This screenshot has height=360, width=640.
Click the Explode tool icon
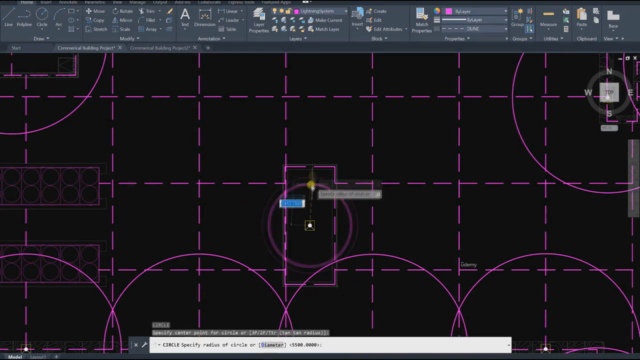tap(169, 20)
